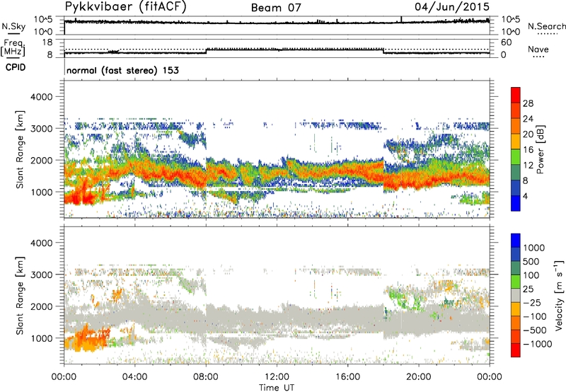Click the Velocity [m s-1] colorbar label
The width and height of the screenshot is (566, 392).
point(559,295)
